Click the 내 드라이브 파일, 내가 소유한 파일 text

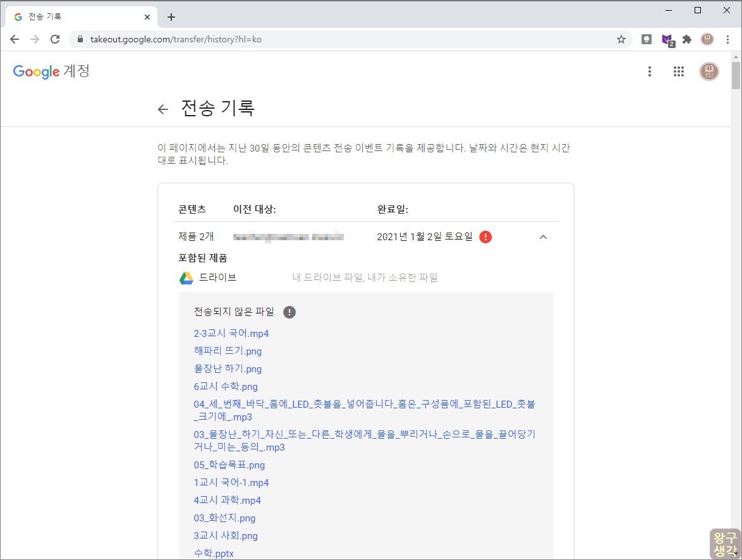[x=365, y=277]
